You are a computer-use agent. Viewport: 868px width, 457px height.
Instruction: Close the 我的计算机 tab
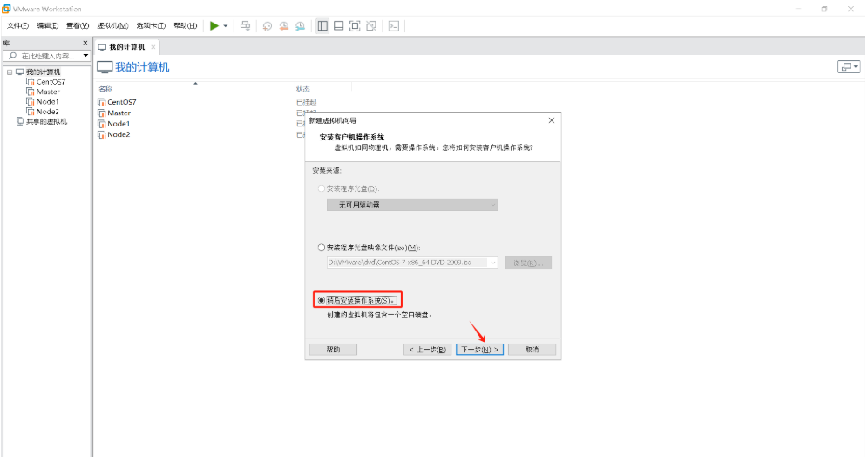click(x=153, y=47)
